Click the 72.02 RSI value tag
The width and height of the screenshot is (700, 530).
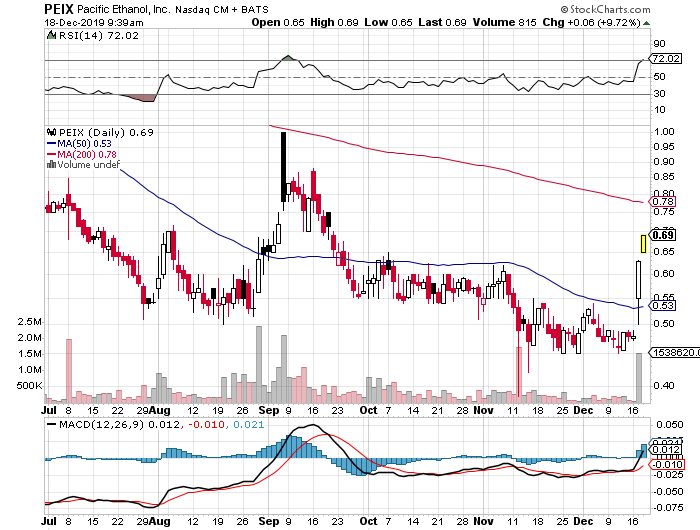(663, 60)
